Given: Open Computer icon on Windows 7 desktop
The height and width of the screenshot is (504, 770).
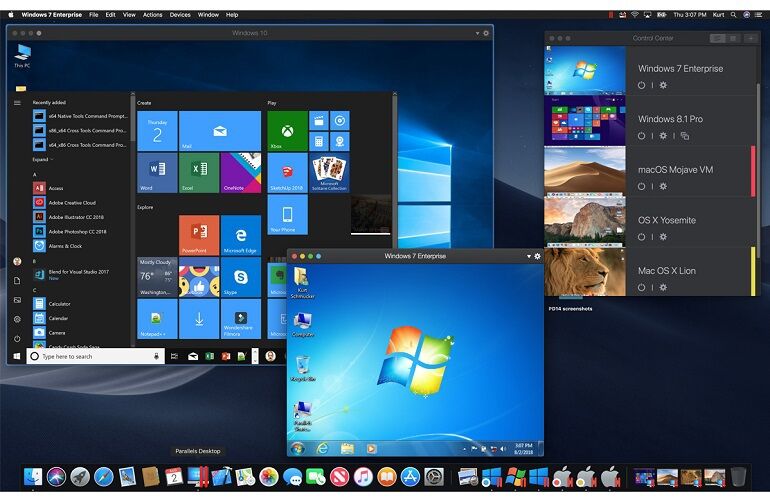Looking at the screenshot, I should [x=303, y=325].
